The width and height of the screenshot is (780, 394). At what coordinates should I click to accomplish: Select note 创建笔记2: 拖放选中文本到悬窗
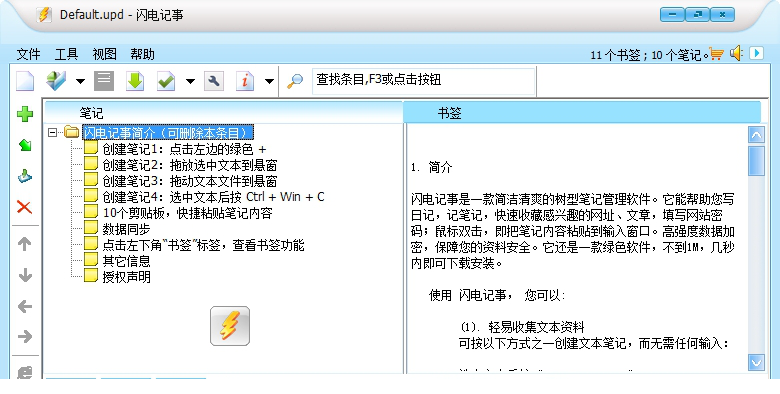coord(190,165)
